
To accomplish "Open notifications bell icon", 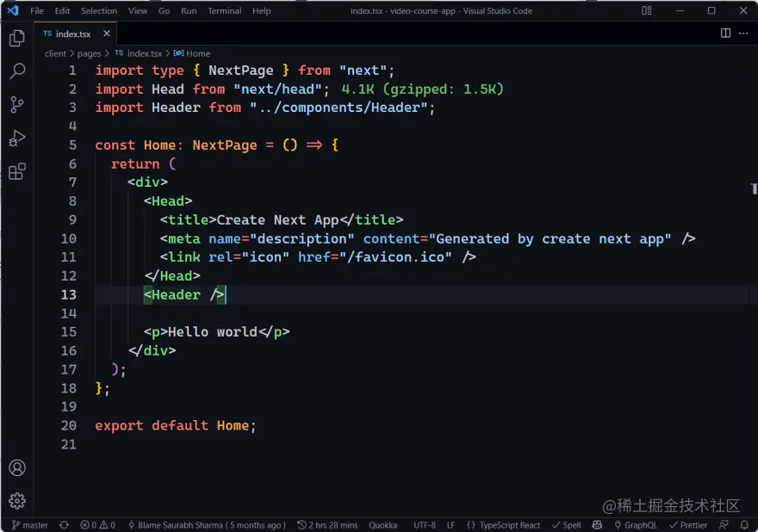I will tap(744, 525).
